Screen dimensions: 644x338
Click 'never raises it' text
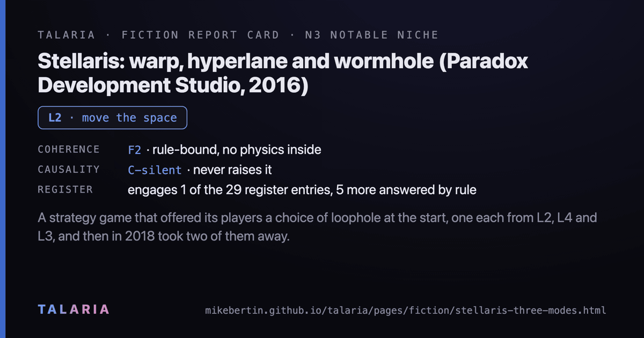tap(232, 170)
